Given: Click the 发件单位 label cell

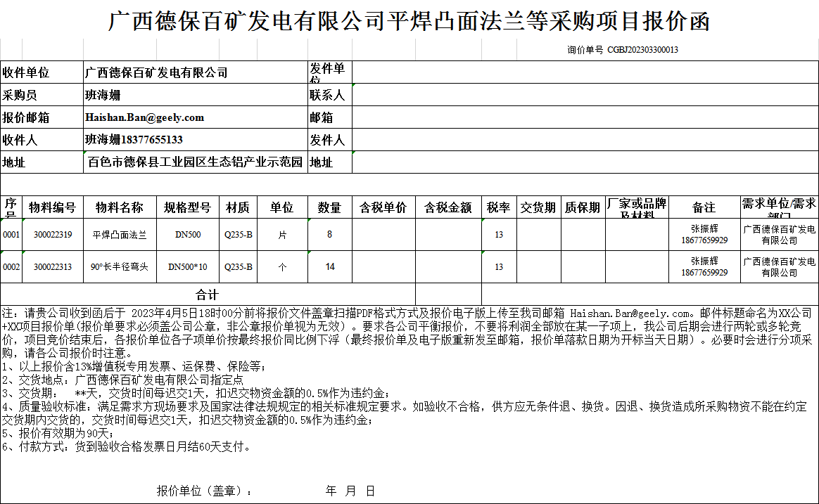Looking at the screenshot, I should point(330,72).
